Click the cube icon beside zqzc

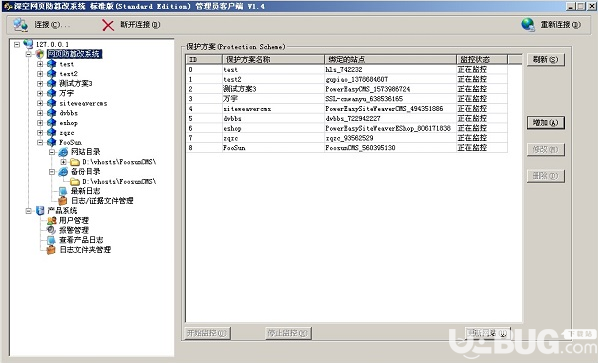[51, 133]
